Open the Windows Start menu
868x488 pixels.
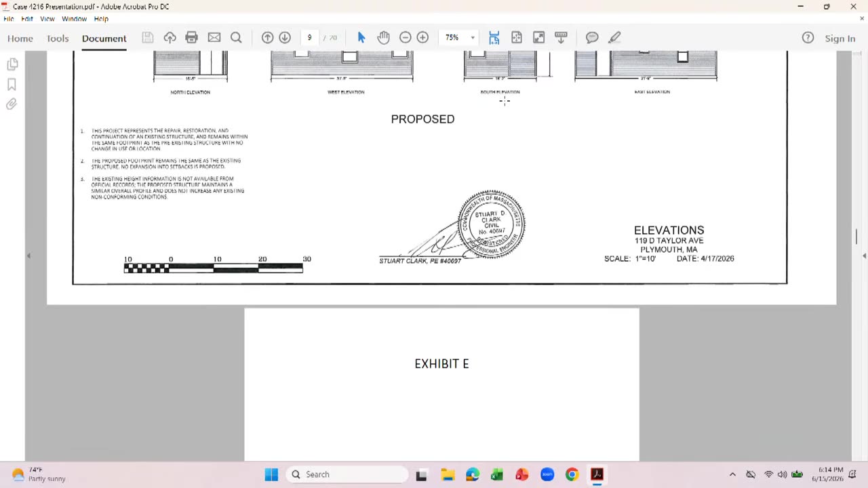coord(271,474)
